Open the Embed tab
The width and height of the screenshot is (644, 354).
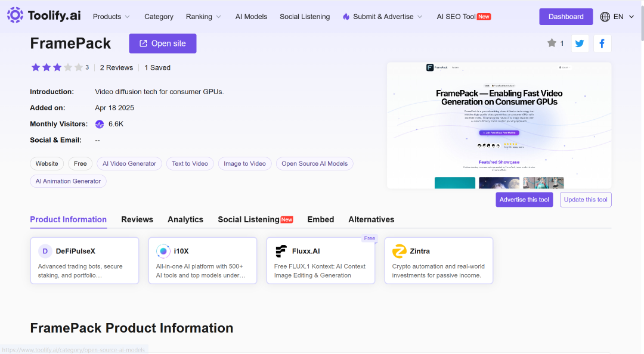(x=321, y=220)
